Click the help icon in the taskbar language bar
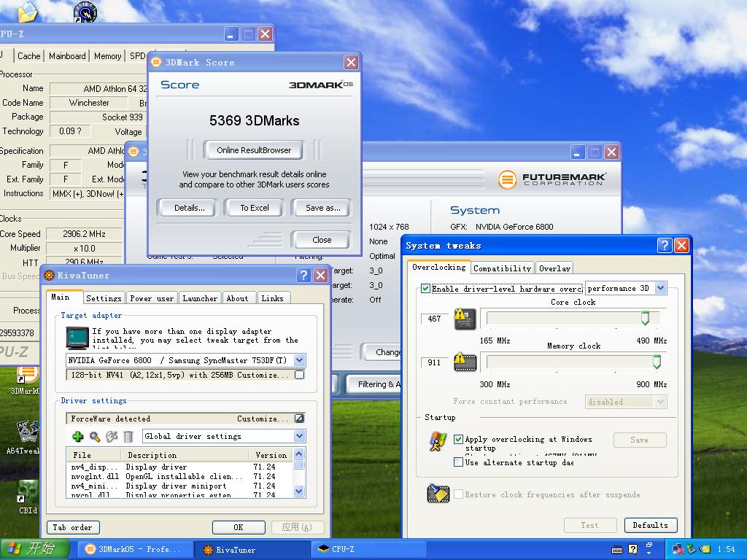 pos(632,549)
